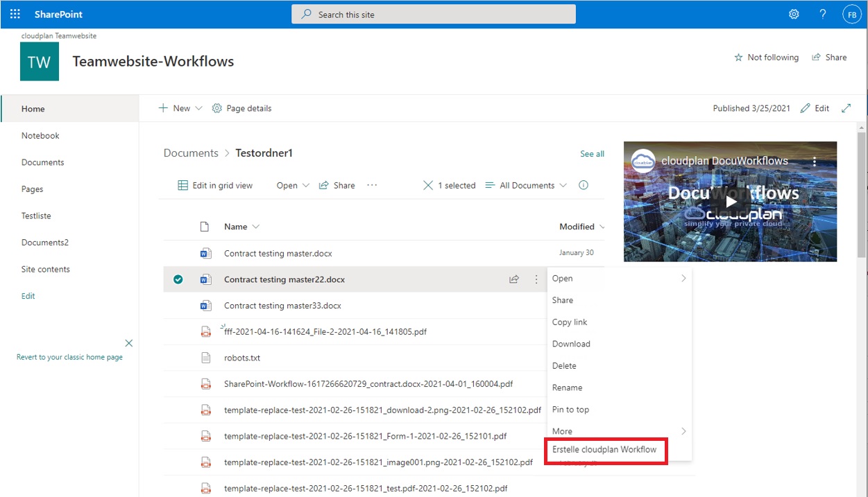Open the info panel icon in the toolbar
868x497 pixels.
click(x=584, y=185)
